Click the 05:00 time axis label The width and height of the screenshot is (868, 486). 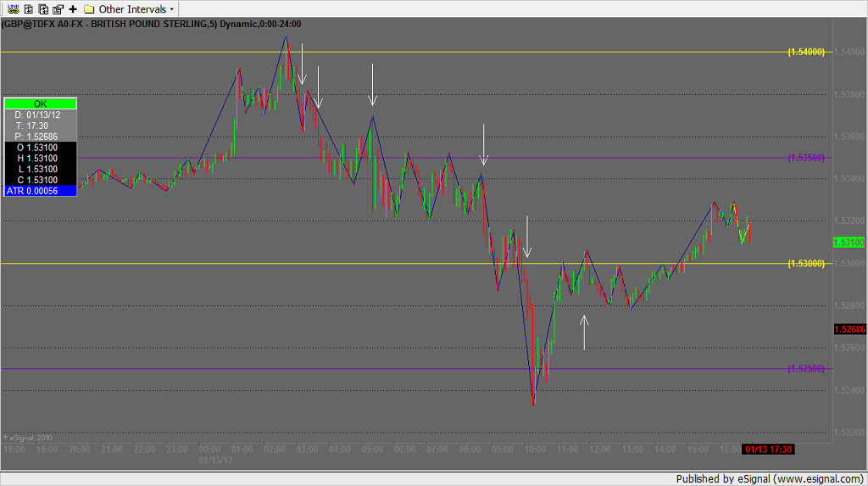372,450
